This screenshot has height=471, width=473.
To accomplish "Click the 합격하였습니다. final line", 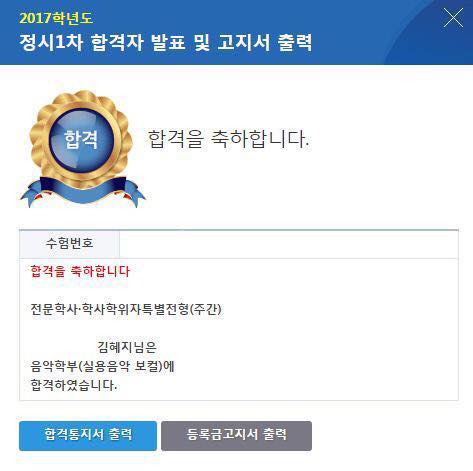I will tap(74, 385).
